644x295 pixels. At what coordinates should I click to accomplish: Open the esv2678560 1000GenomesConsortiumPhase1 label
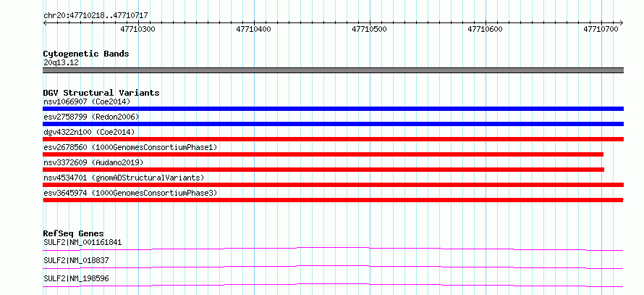[x=130, y=147]
